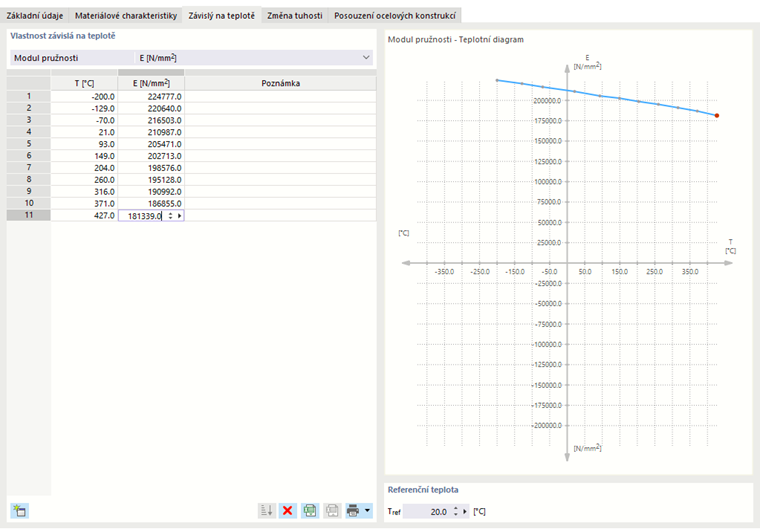The image size is (760, 529).
Task: Click the grayed import from Excel icon
Action: click(332, 511)
